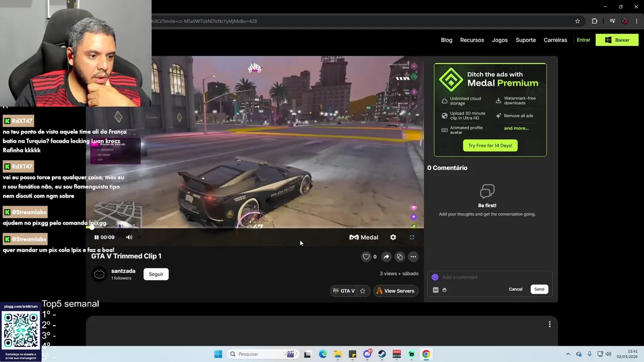Open File Explorer from the taskbar
This screenshot has width=644, height=362.
click(338, 354)
